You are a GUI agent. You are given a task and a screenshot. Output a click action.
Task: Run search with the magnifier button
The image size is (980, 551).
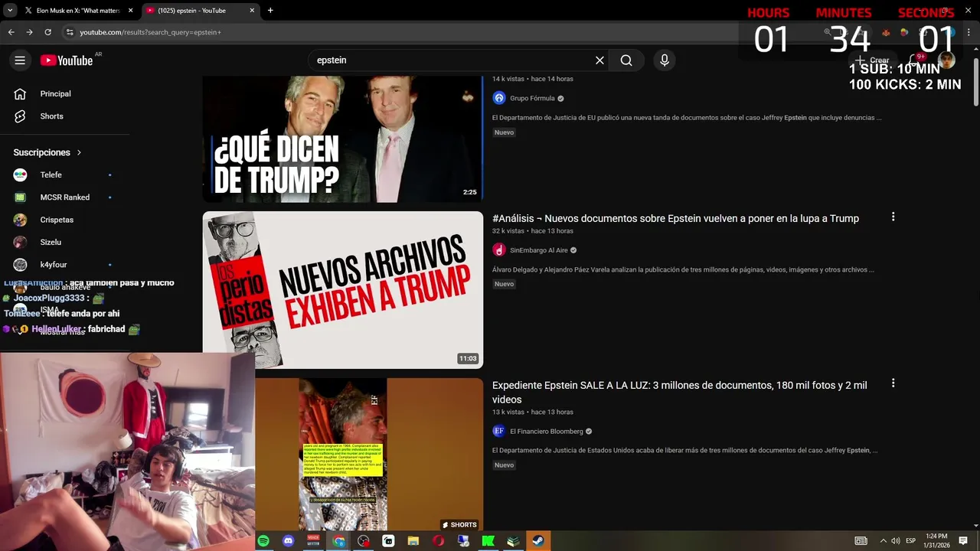pyautogui.click(x=626, y=60)
